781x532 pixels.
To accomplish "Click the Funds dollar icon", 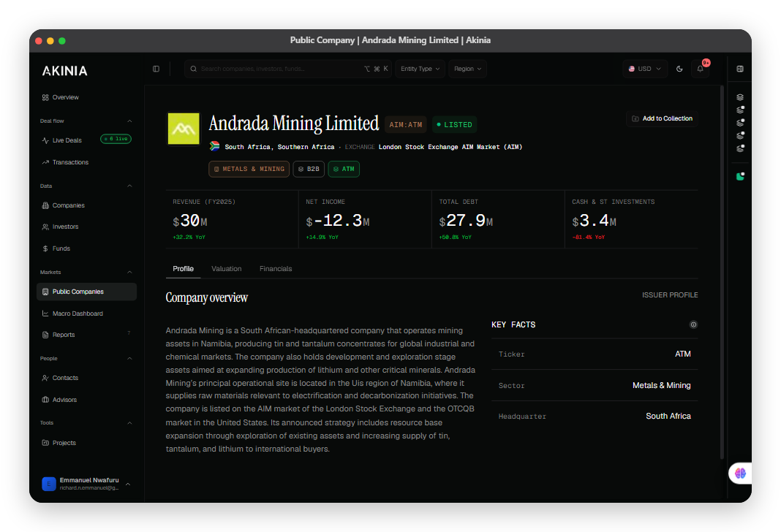I will pos(45,248).
